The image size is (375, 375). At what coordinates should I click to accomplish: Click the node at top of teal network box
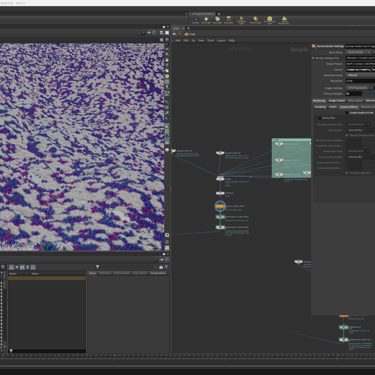click(x=279, y=144)
